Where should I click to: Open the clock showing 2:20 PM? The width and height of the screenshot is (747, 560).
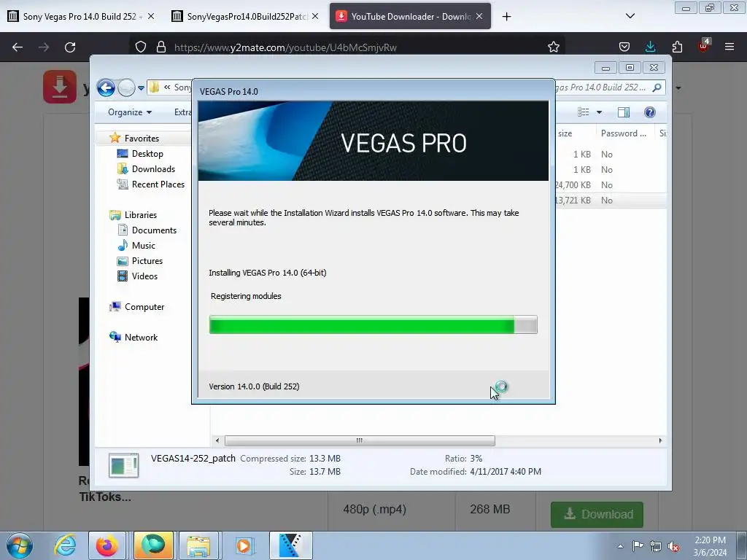(710, 546)
